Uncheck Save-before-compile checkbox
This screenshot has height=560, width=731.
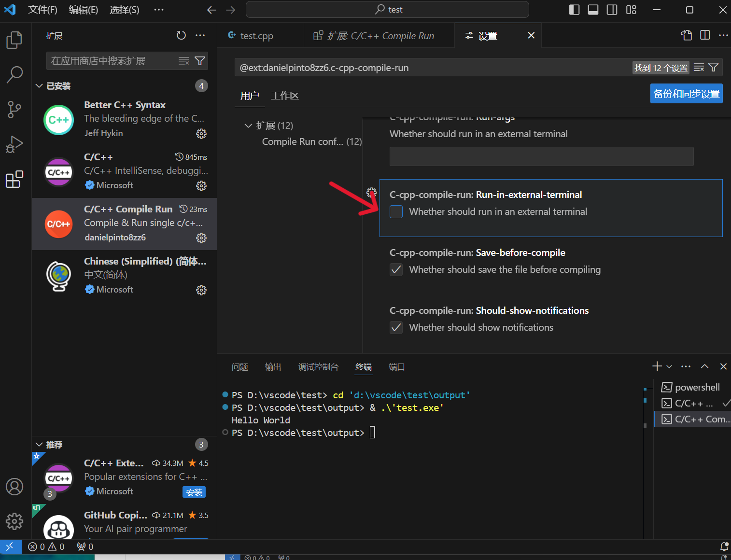396,269
